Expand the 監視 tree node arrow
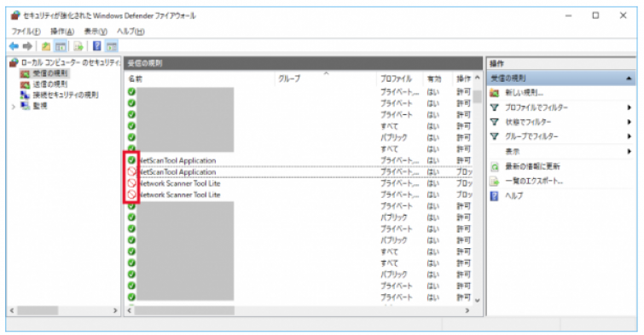The image size is (644, 335). click(x=14, y=107)
